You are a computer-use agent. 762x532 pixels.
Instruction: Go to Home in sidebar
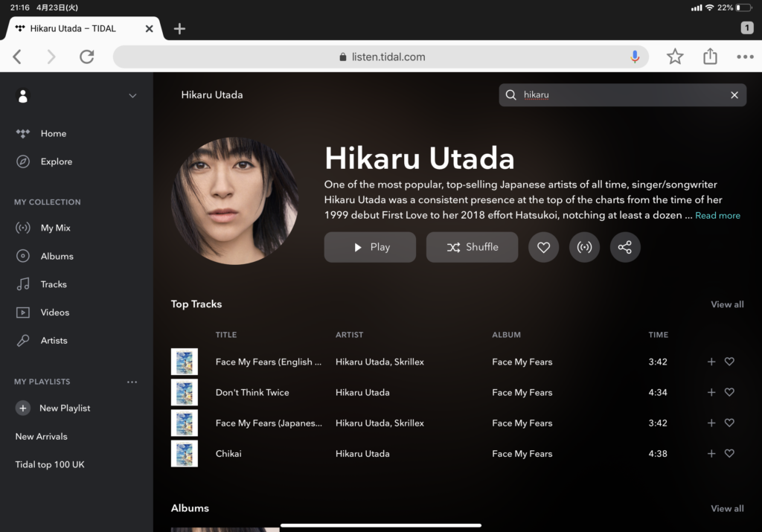coord(54,134)
